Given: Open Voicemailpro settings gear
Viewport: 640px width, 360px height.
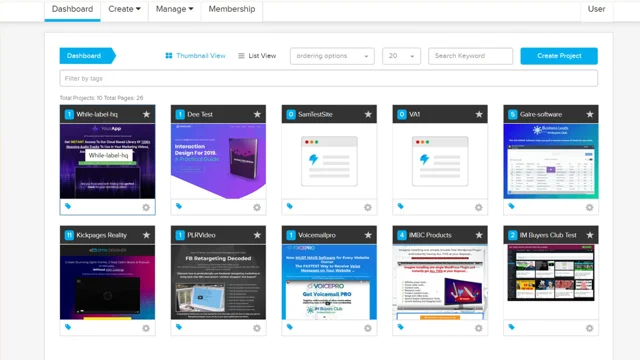Looking at the screenshot, I should click(x=368, y=328).
